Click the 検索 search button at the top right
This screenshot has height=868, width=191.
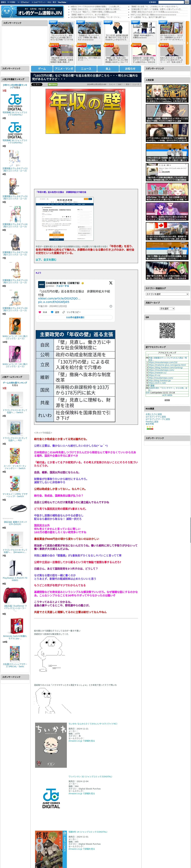[x=187, y=2]
